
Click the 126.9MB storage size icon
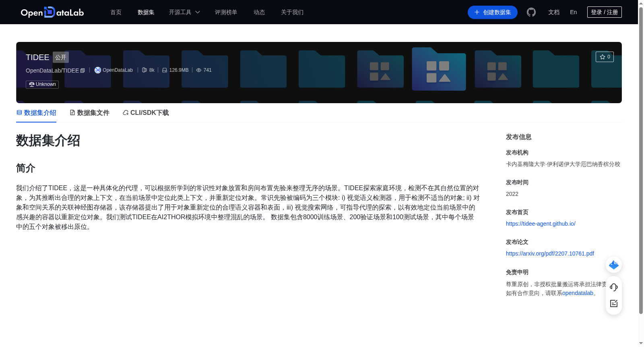click(x=165, y=70)
